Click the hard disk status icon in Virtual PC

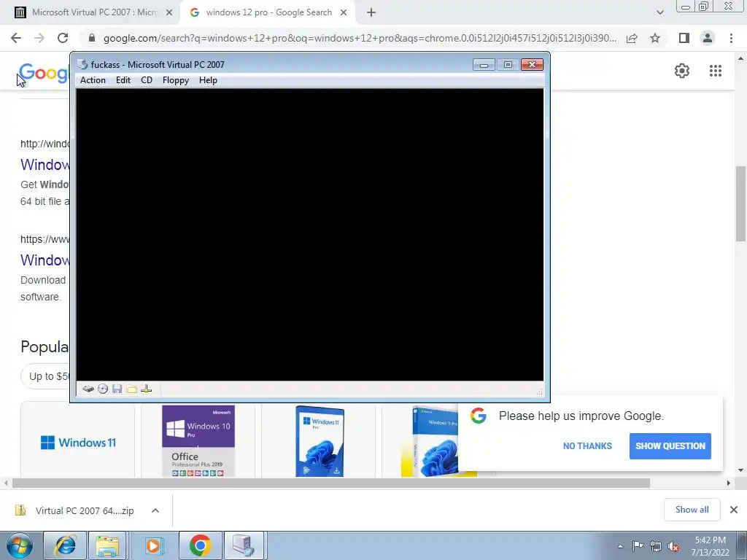(88, 389)
